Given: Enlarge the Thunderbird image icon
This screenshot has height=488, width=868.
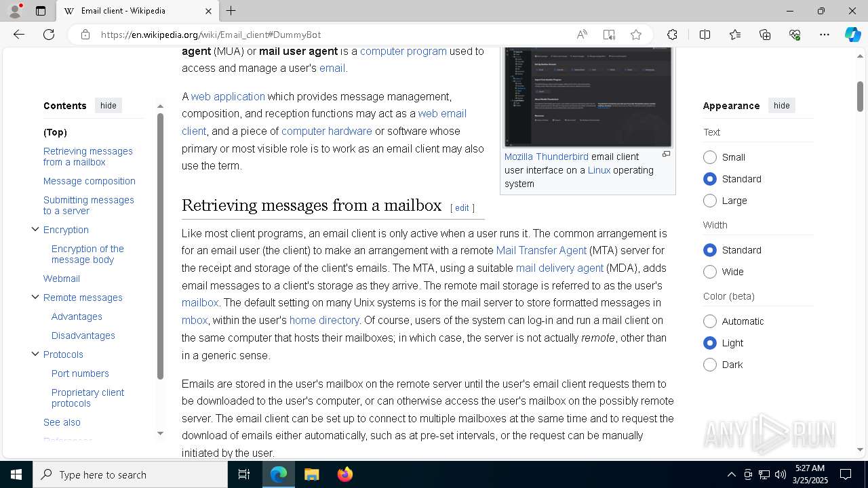Looking at the screenshot, I should 666,155.
